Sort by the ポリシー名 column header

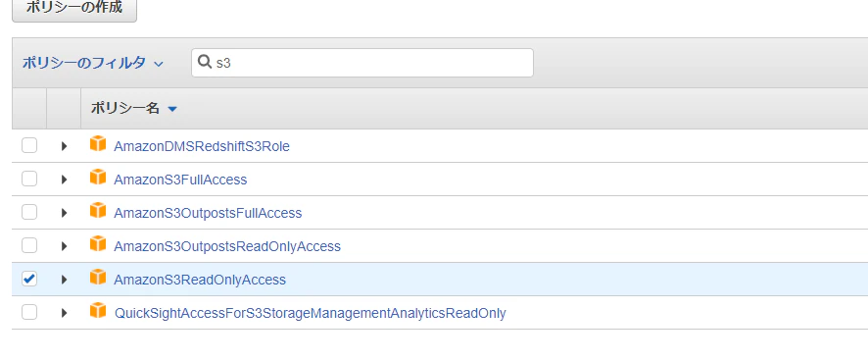tap(133, 108)
